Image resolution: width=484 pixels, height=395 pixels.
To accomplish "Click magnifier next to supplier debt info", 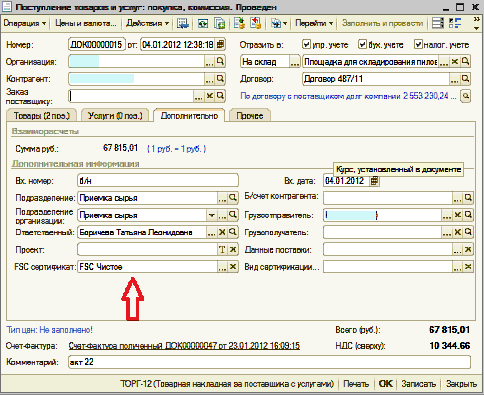I will pos(466,96).
